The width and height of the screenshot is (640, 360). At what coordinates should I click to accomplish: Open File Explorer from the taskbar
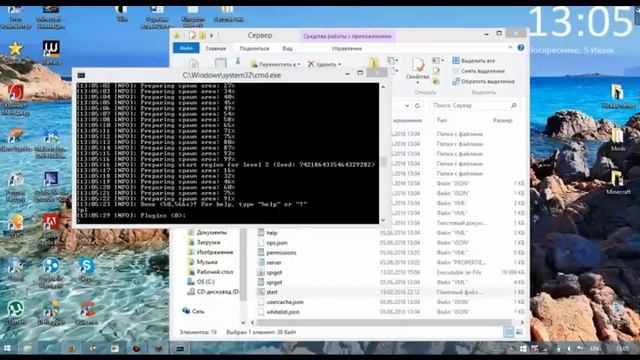tap(27, 348)
